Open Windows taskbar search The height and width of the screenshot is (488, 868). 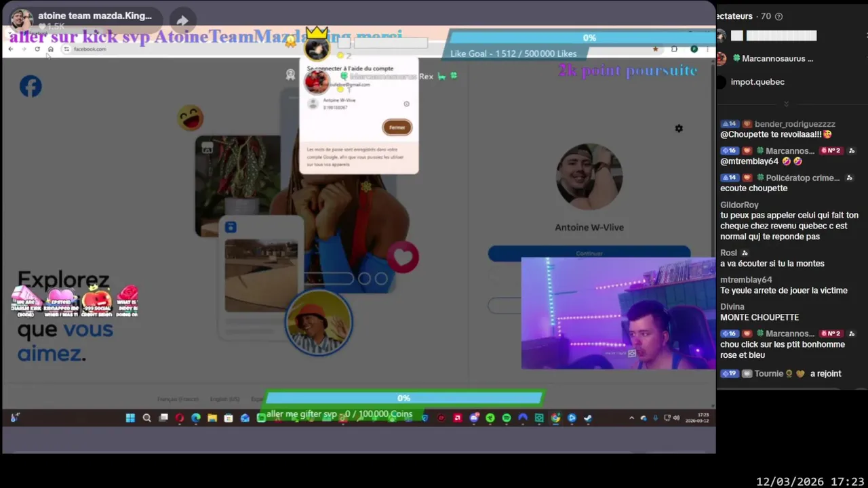coord(146,418)
